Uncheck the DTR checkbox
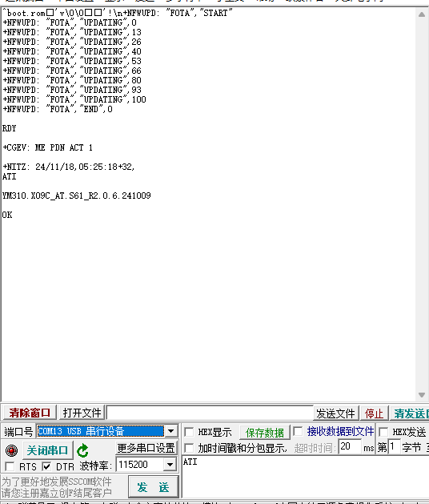Screen dimensions: 429x504 click(x=46, y=466)
